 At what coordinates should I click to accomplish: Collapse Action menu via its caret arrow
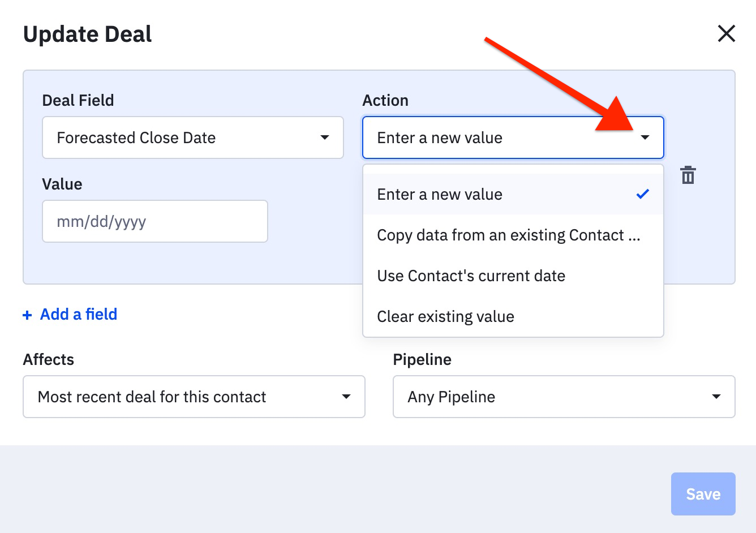pos(645,137)
